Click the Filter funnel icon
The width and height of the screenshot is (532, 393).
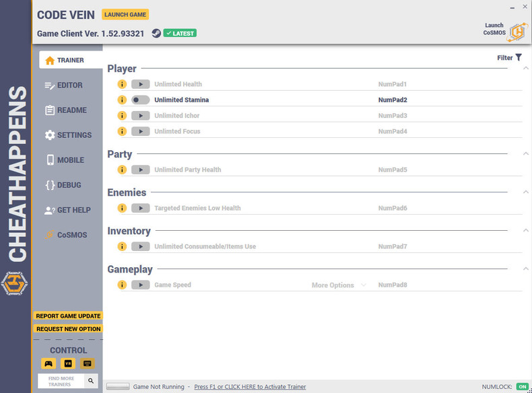[519, 57]
